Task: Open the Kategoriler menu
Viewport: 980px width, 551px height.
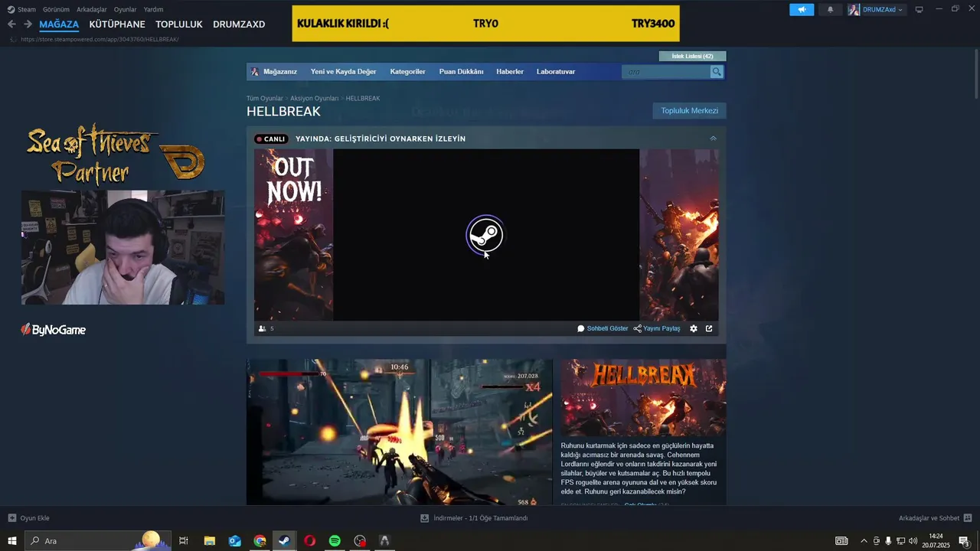Action: pos(407,72)
